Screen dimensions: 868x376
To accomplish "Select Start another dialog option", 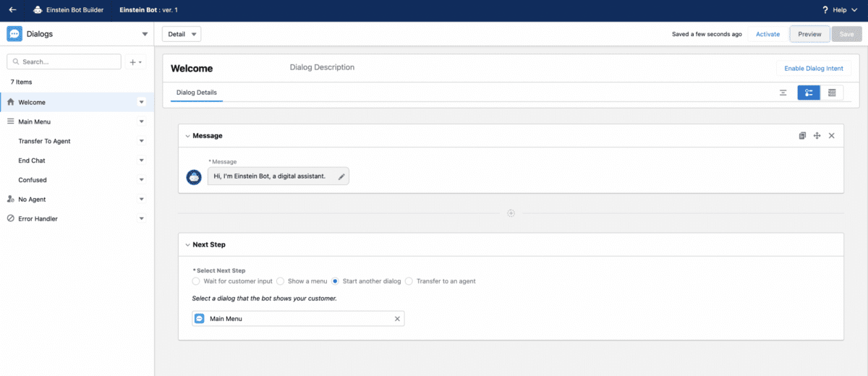I will [336, 281].
